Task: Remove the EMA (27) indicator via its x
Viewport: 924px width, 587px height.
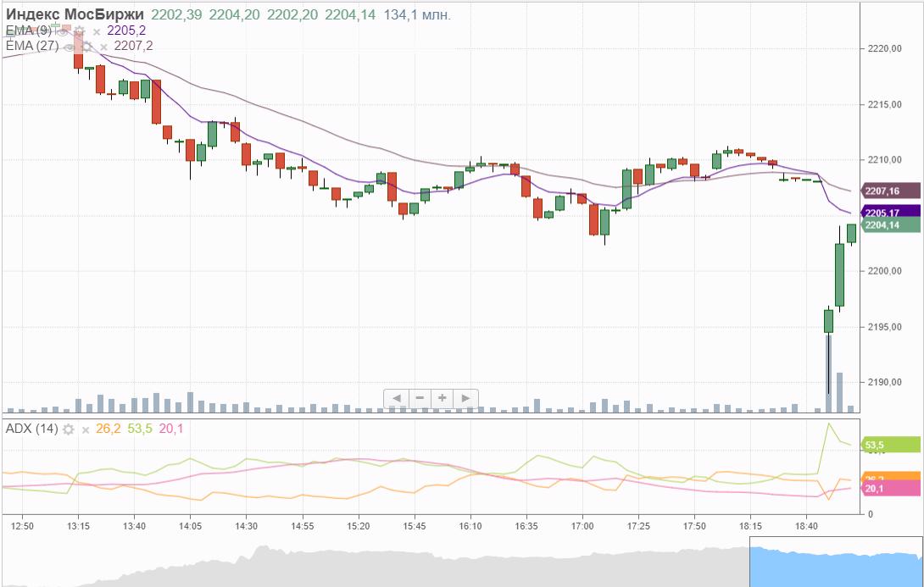Action: coord(102,45)
